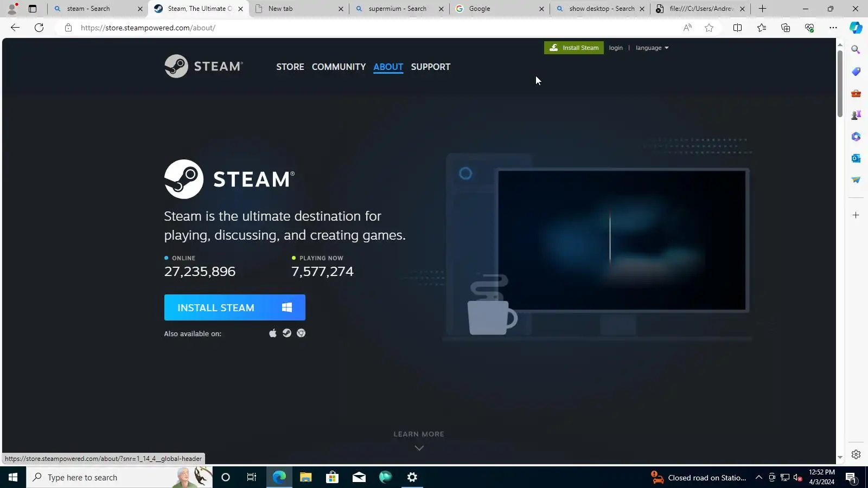The width and height of the screenshot is (868, 488).
Task: Open the Browser essentials heart icon
Action: [809, 28]
